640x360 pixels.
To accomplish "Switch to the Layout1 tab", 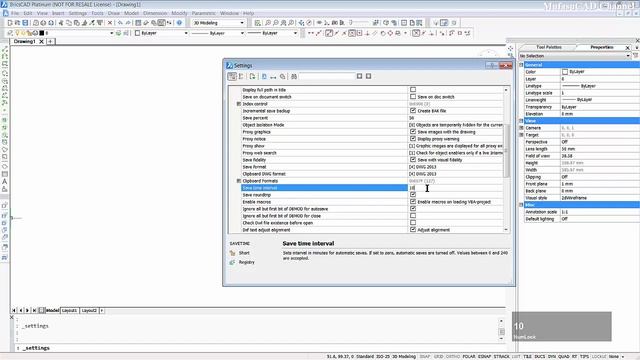I will pos(69,311).
